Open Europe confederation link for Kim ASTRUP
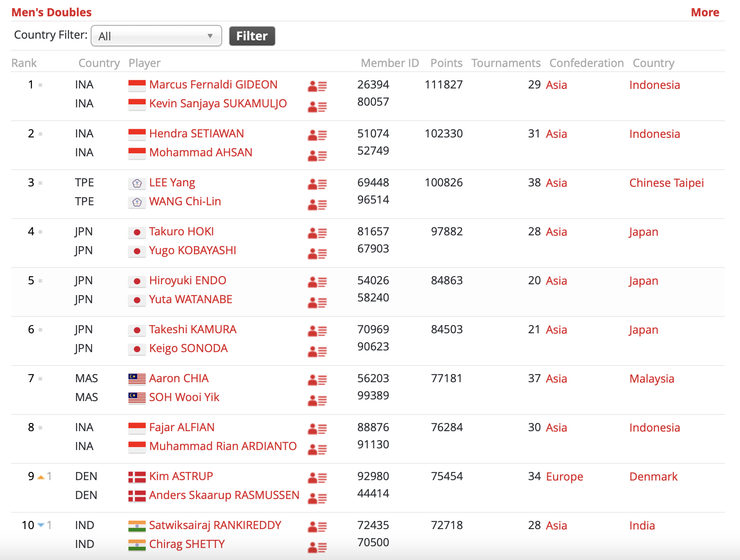The image size is (740, 560). tap(564, 477)
